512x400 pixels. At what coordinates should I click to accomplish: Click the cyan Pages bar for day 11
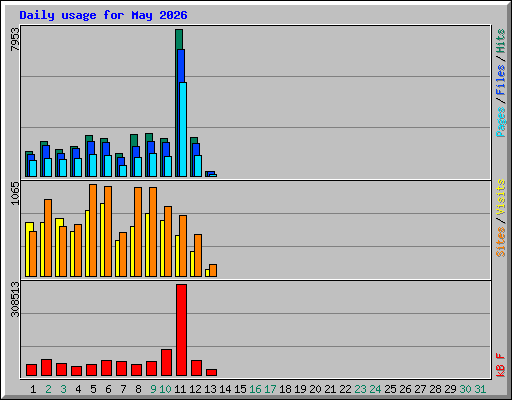pyautogui.click(x=183, y=129)
